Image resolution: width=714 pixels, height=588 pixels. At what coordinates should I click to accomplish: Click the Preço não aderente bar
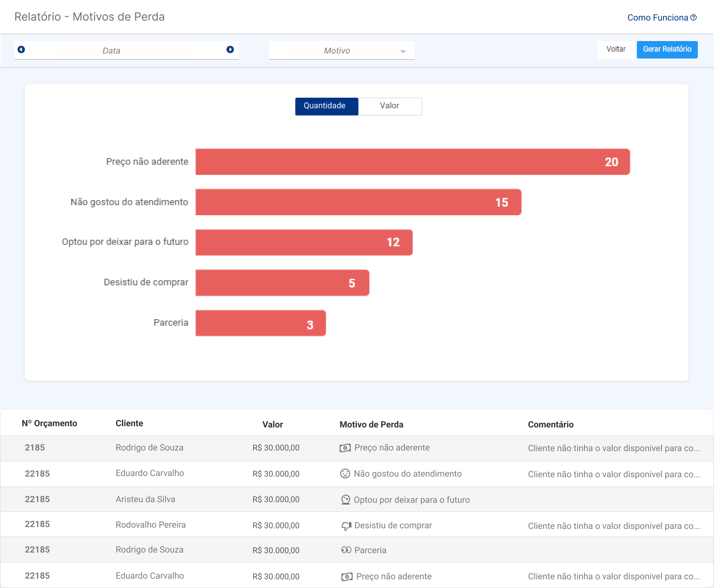click(x=412, y=162)
